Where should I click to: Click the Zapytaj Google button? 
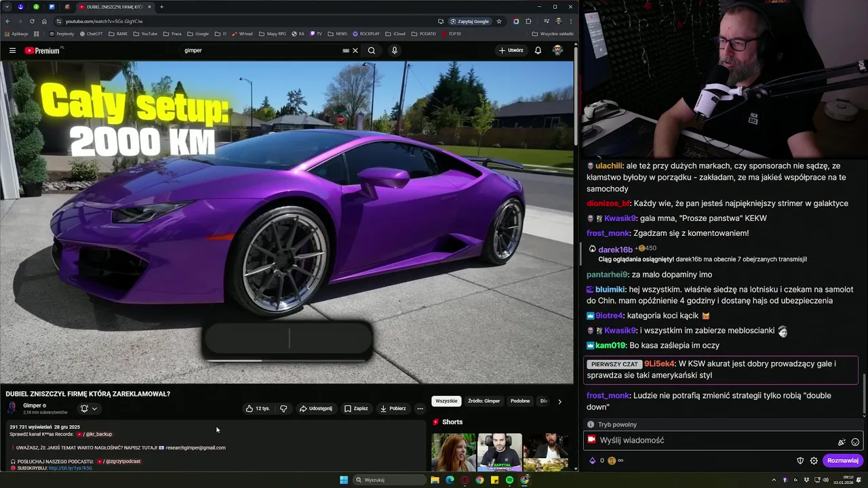(470, 21)
